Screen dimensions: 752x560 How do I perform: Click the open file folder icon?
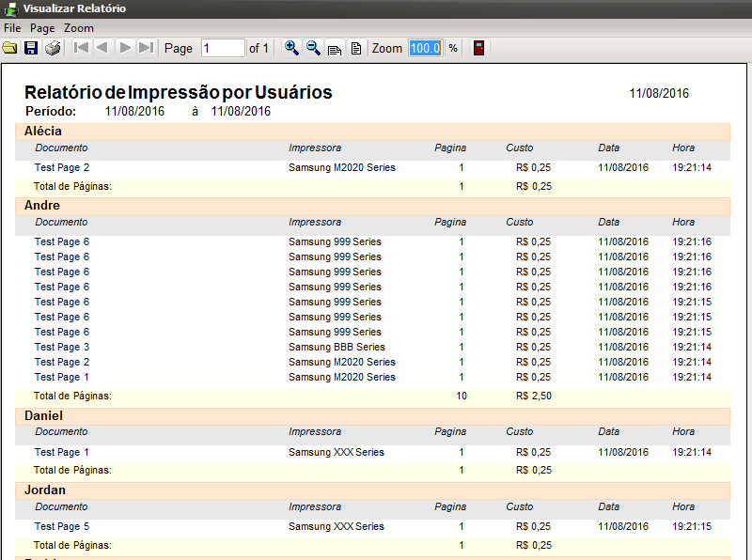[10, 48]
